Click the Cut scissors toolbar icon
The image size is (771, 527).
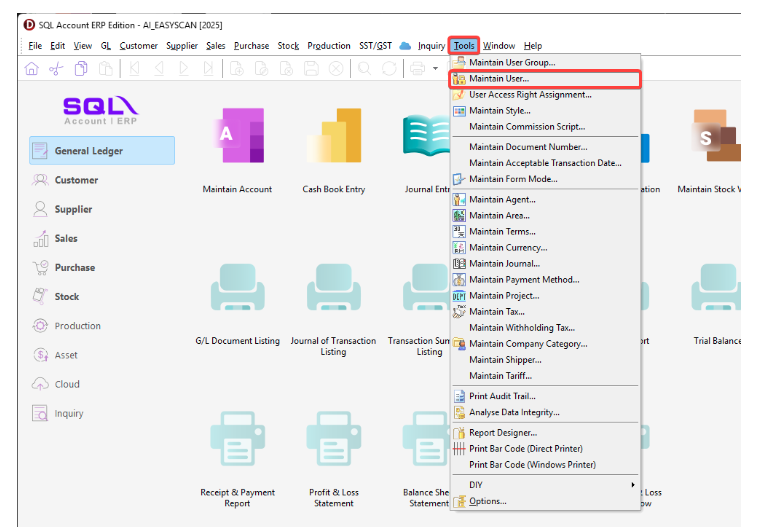tap(56, 69)
